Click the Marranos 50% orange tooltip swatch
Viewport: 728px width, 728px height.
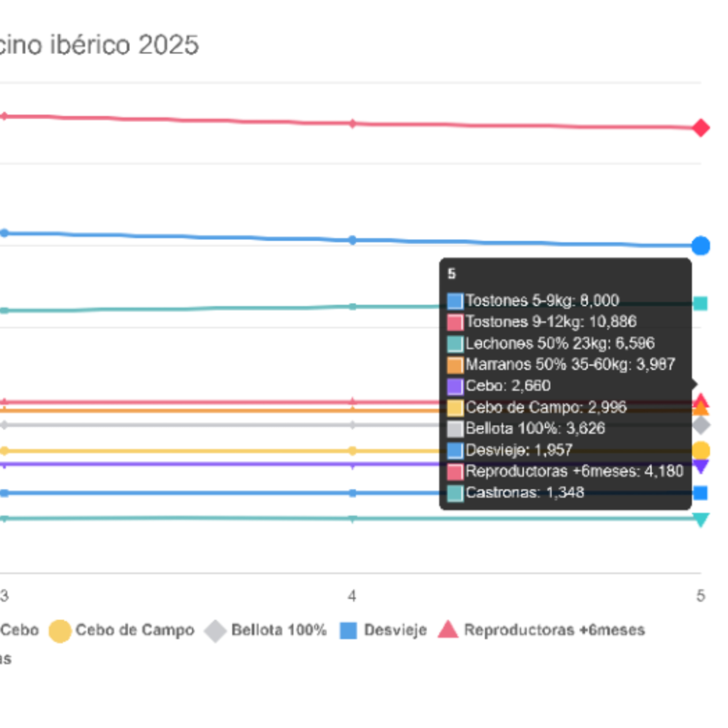(455, 365)
